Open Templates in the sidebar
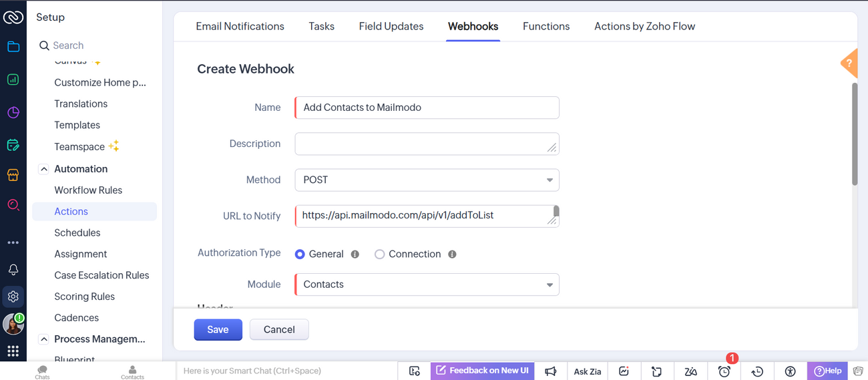Image resolution: width=868 pixels, height=380 pixels. 77,126
